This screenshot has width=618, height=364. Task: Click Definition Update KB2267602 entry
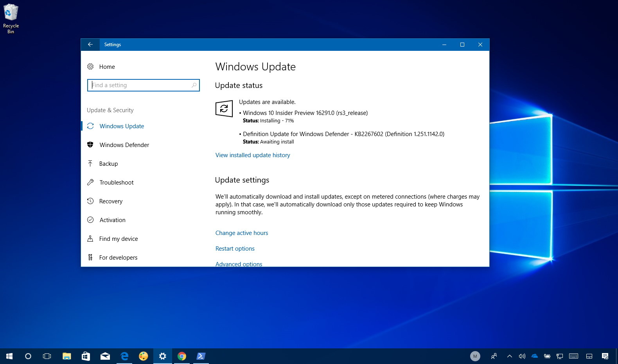click(343, 134)
